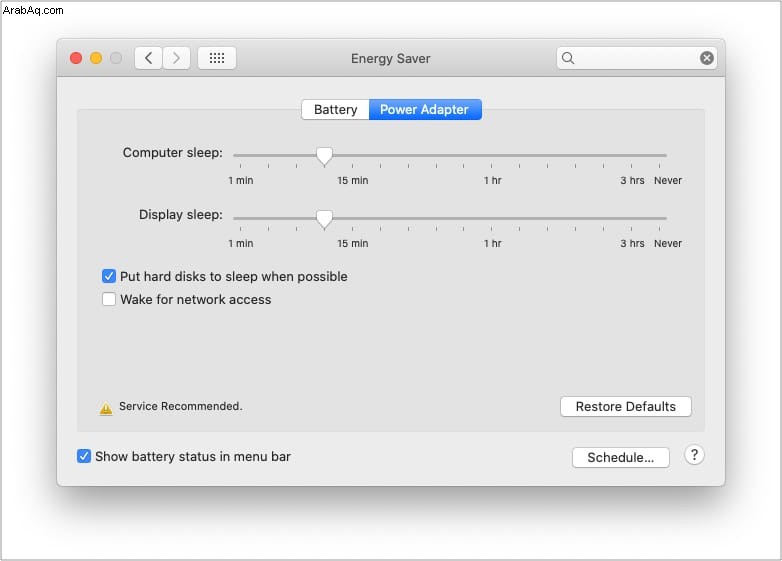Viewport: 782px width, 561px height.
Task: Click 15 min label under Computer sleep slider
Action: [x=353, y=181]
